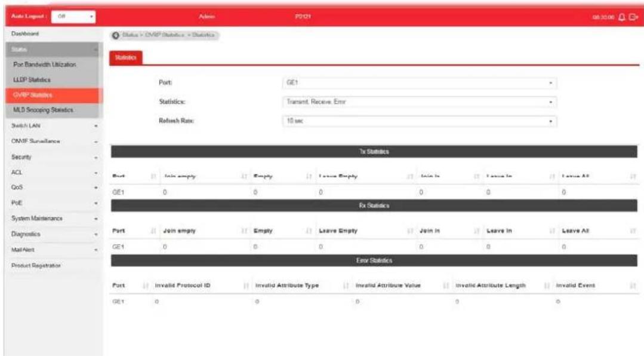Expand the System Maintenance menu

click(x=54, y=219)
